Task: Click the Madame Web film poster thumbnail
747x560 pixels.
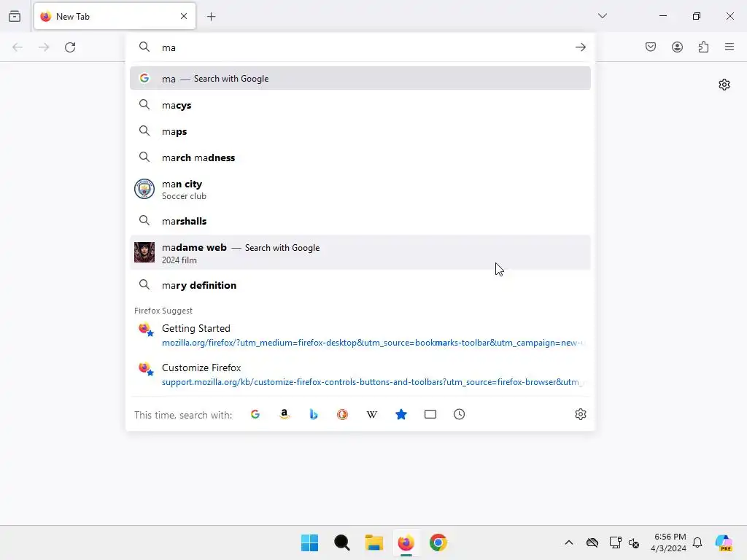Action: (144, 252)
